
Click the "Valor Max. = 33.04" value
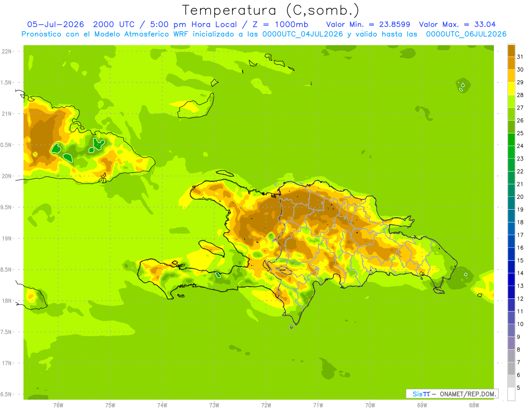457,24
